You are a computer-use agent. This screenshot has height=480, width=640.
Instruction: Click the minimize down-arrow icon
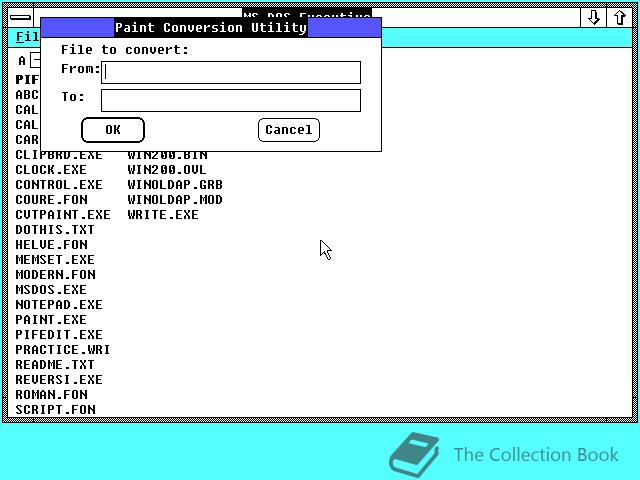click(x=593, y=18)
